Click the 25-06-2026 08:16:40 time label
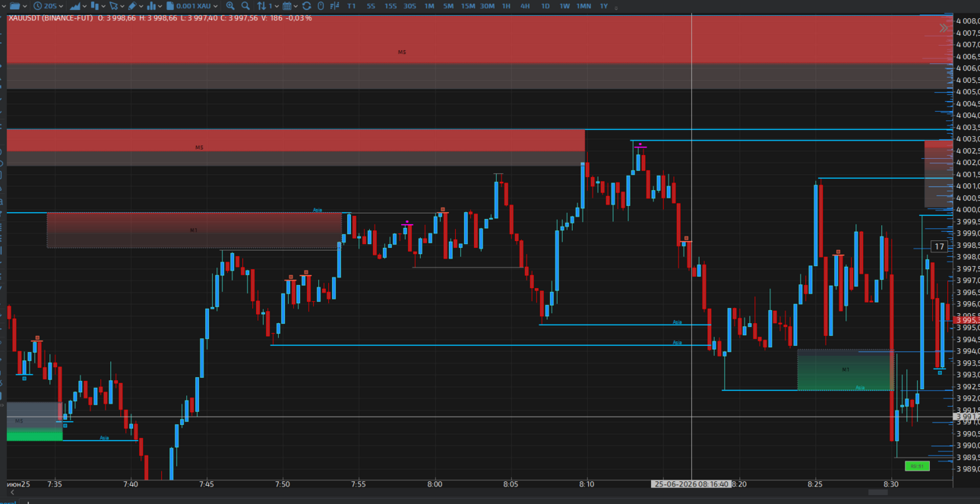 (691, 484)
